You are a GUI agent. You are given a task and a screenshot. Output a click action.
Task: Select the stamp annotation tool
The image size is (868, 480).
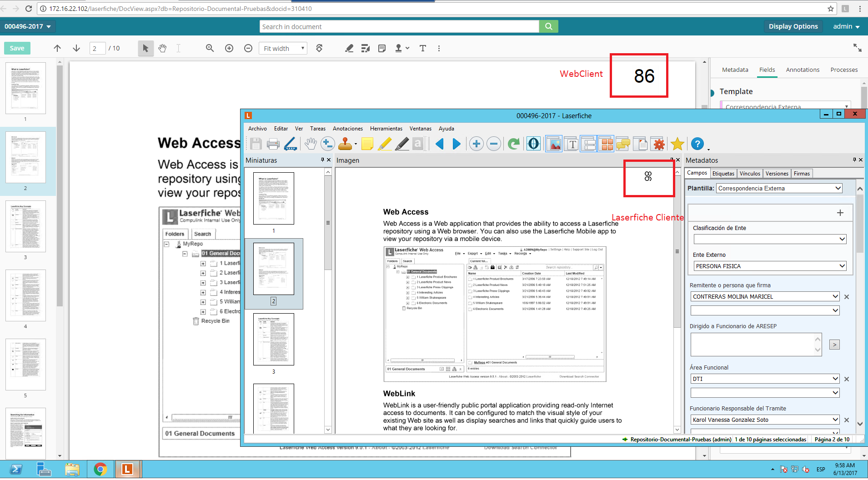point(345,144)
